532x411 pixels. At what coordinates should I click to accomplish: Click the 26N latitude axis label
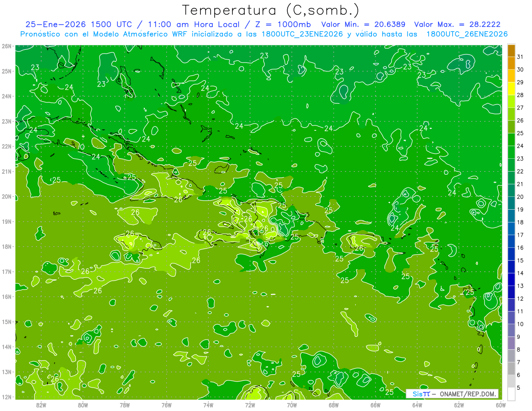click(7, 46)
